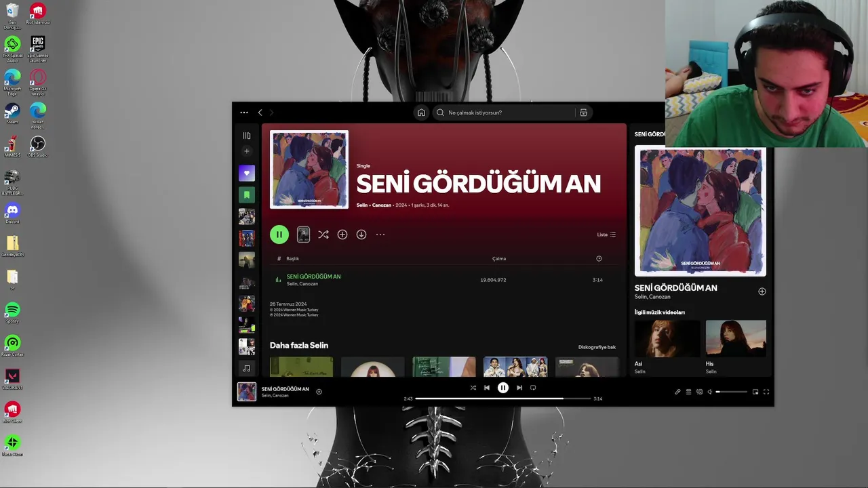Open 'Selin, Canozan' artists under the track title
Viewport: 868px width, 488px height.
tap(302, 284)
